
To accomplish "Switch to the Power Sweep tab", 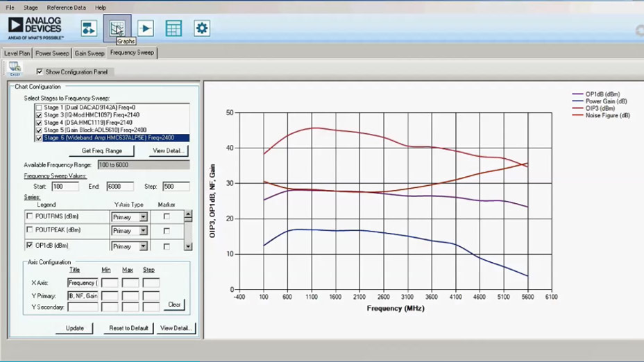I will coord(52,53).
